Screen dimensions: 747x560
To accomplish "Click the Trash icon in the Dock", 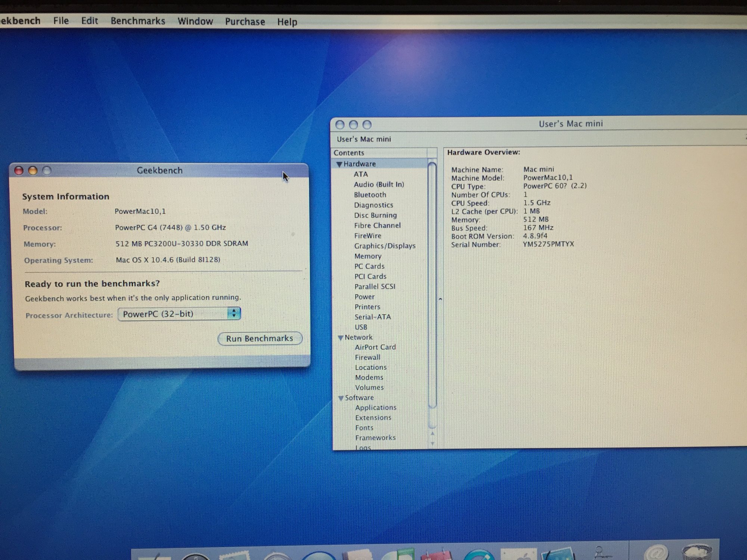I will pyautogui.click(x=697, y=553).
